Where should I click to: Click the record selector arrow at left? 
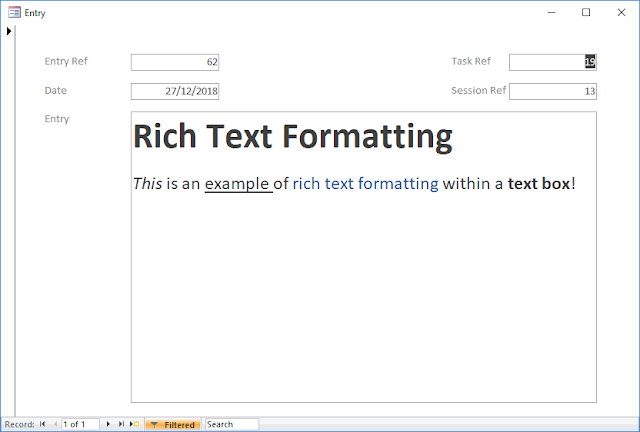(9, 31)
